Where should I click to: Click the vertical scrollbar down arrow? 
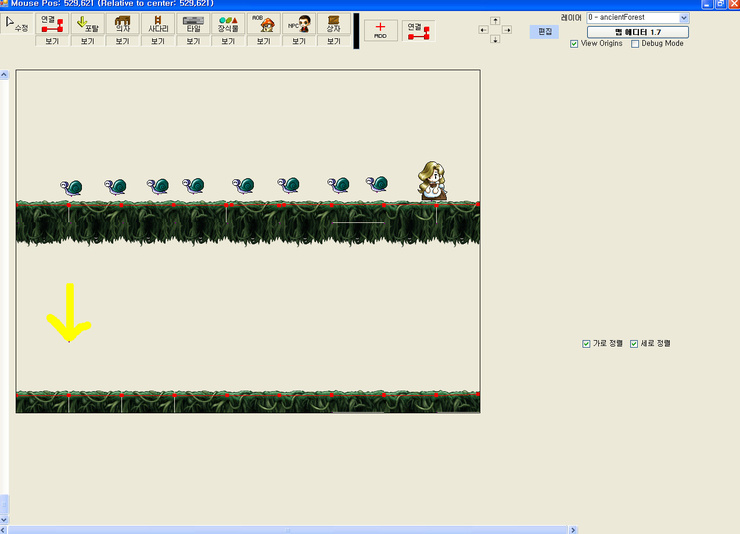point(4,519)
